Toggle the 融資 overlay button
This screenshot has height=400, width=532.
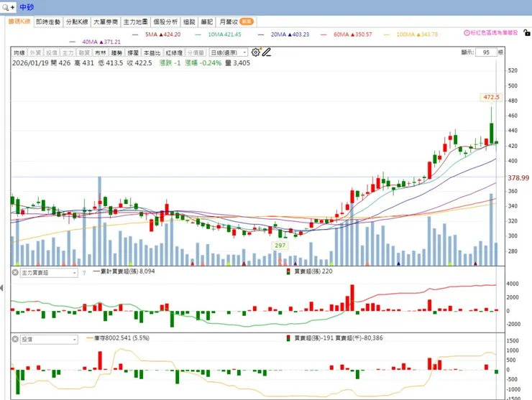pyautogui.click(x=84, y=52)
